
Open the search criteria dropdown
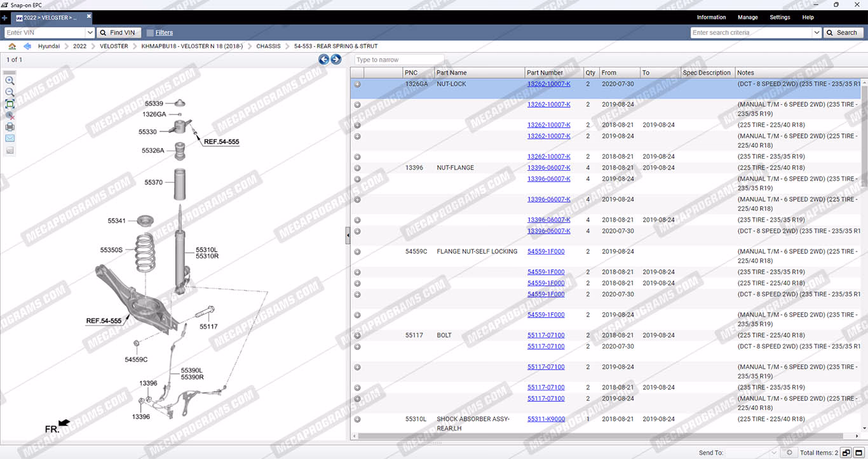pyautogui.click(x=817, y=33)
